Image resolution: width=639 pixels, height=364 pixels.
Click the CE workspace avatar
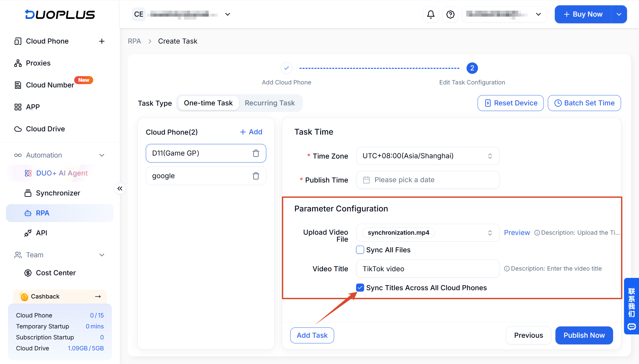[x=139, y=14]
